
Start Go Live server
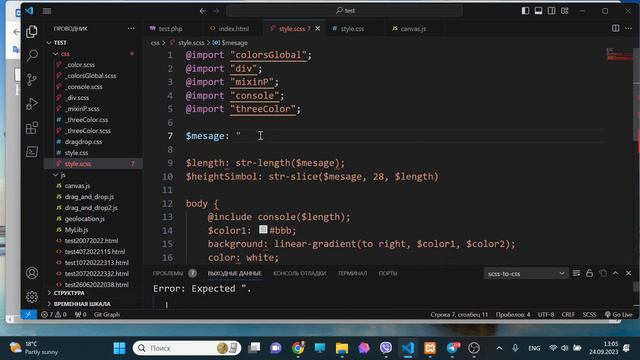pyautogui.click(x=618, y=315)
